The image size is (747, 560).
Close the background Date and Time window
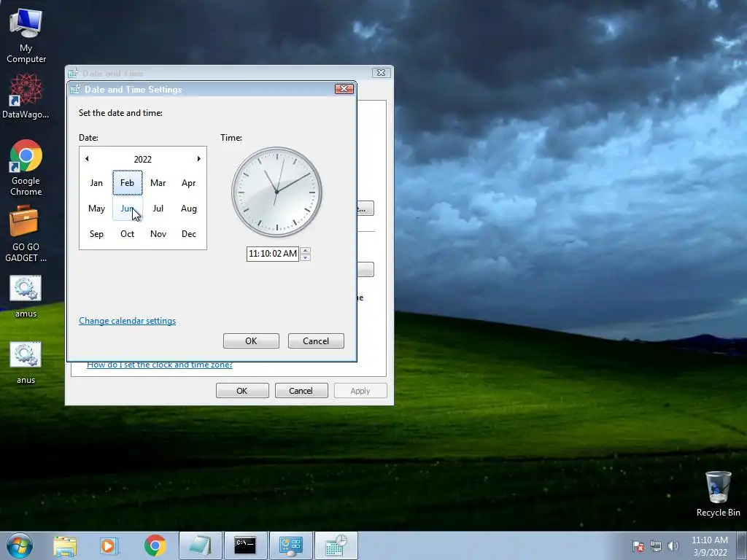point(381,72)
